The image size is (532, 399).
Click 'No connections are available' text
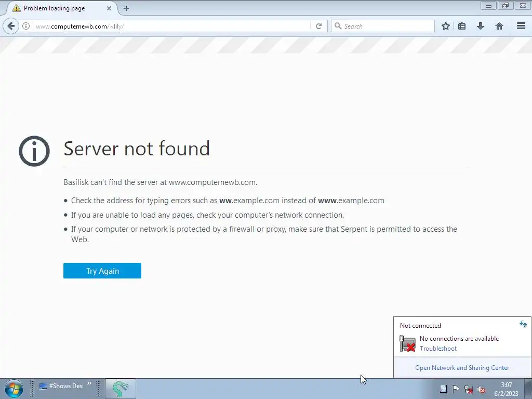pyautogui.click(x=459, y=339)
